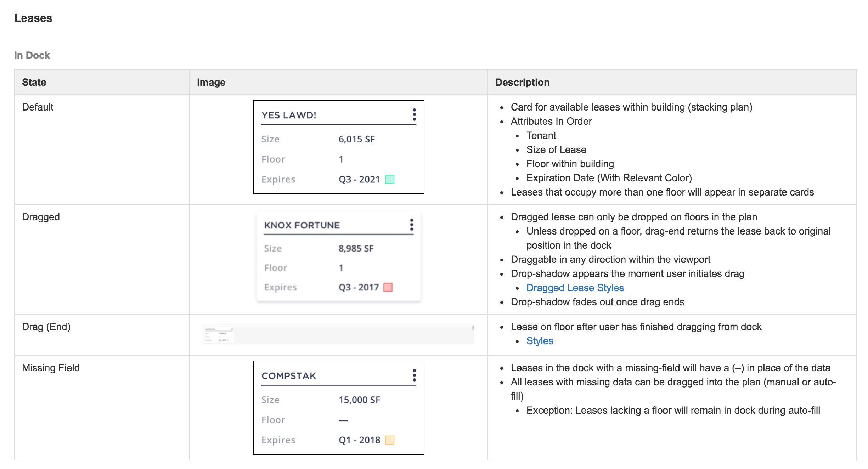Viewport: 868px width, 469px height.
Task: Click the YES LAWD! card title
Action: [289, 115]
